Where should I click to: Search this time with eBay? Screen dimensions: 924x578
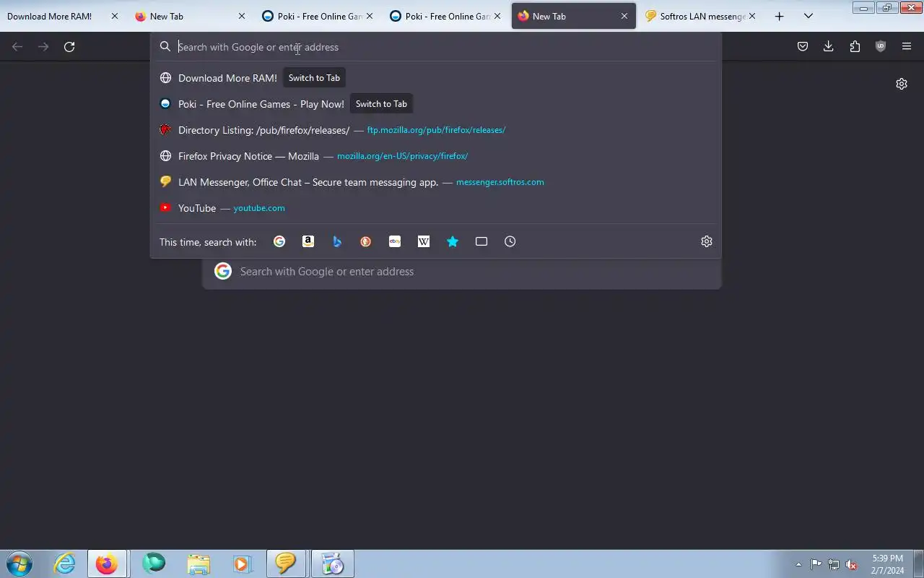point(395,241)
